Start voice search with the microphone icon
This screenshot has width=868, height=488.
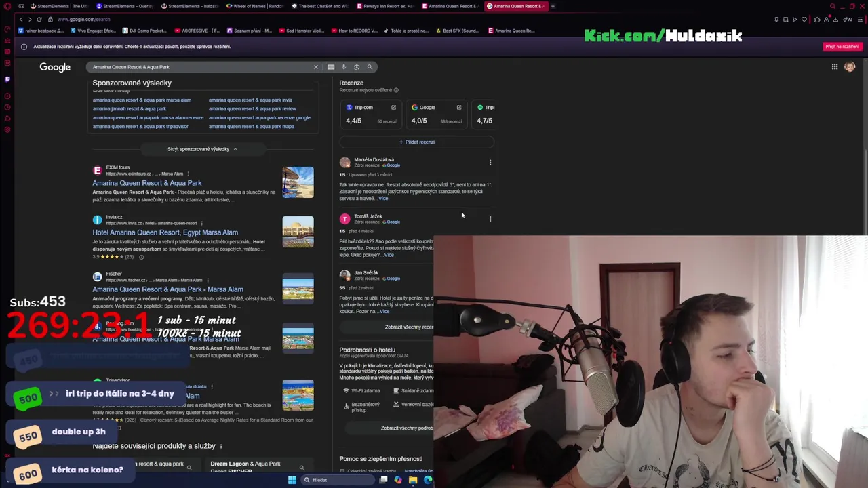click(x=344, y=67)
